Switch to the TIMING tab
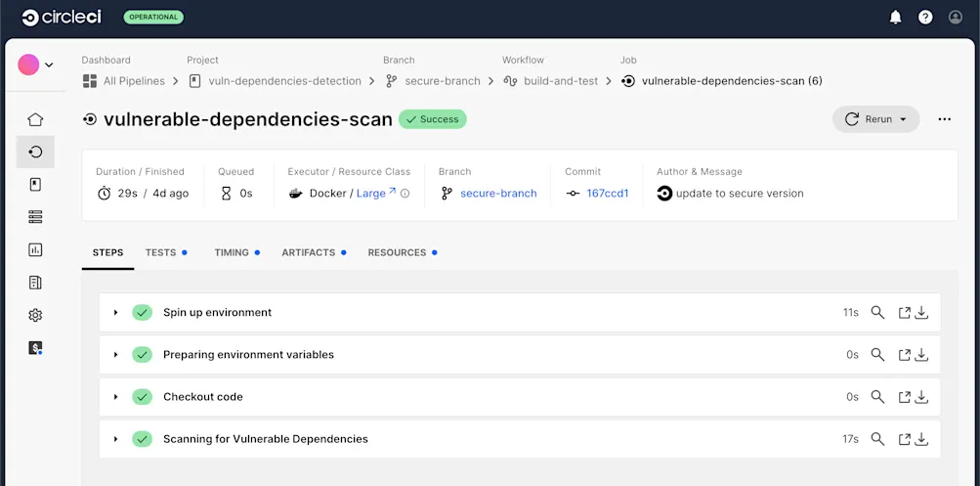 click(236, 252)
